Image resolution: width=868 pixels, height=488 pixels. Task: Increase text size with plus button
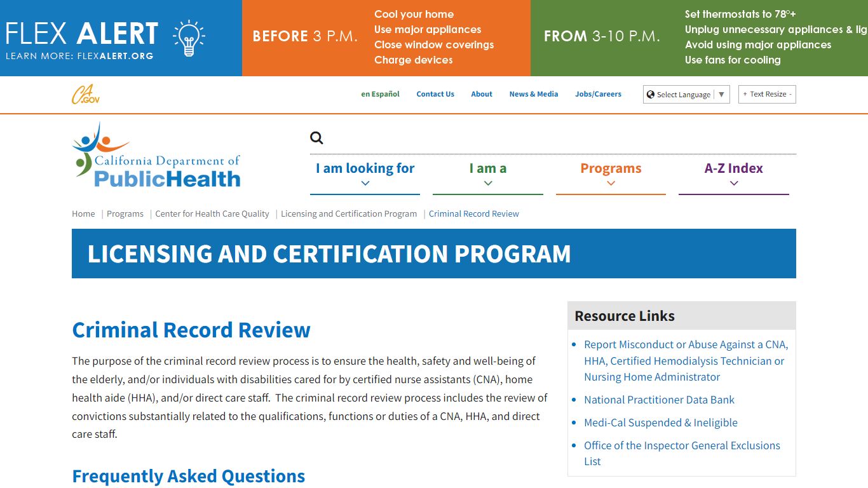click(745, 94)
